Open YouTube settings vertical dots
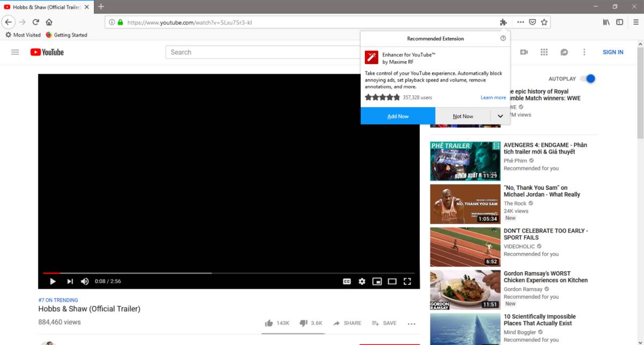644x345 pixels. [x=584, y=52]
